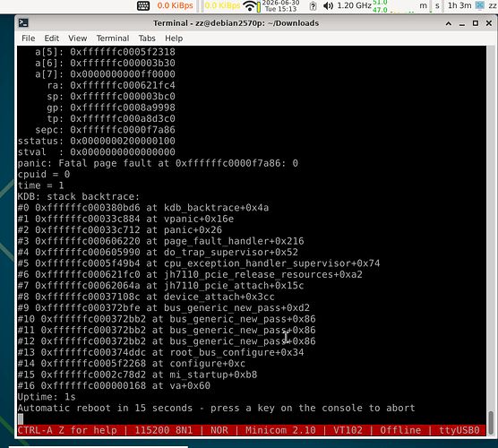Click the terminal window icon in title bar
The height and width of the screenshot is (448, 498).
23,23
